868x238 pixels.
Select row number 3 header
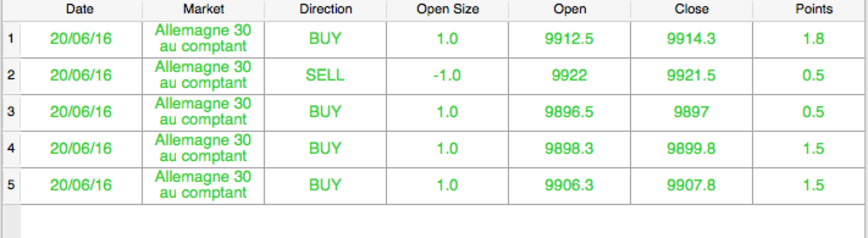click(x=10, y=112)
